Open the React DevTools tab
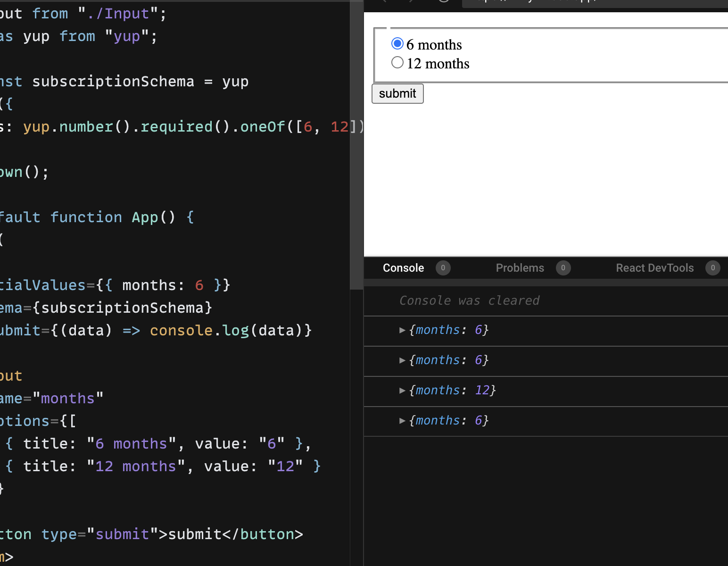Viewport: 728px width, 566px height. click(x=654, y=268)
